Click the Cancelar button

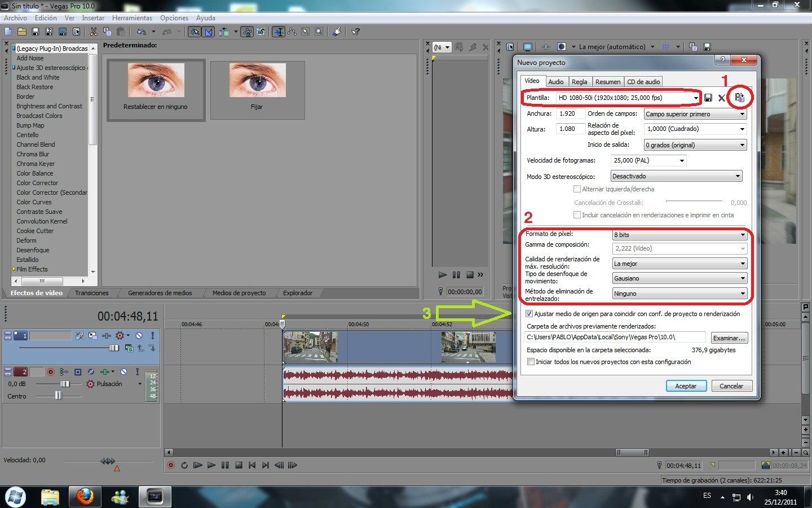point(731,386)
